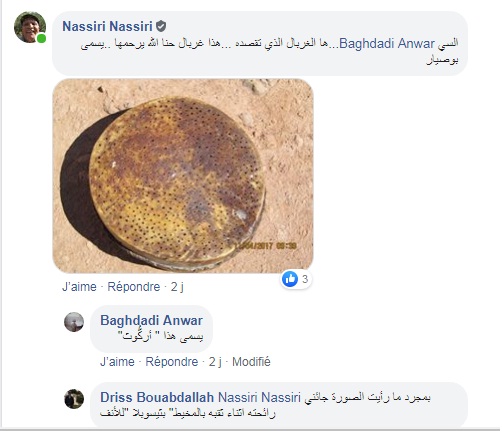The image size is (502, 431).
Task: Like the Nassiri Nassiri photo comment with J'aime
Action: 79,287
